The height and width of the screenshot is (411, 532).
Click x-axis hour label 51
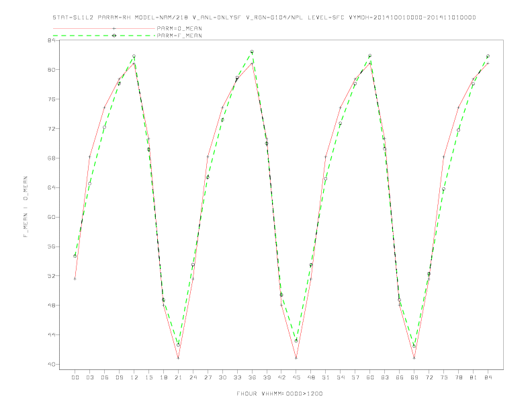pyautogui.click(x=326, y=377)
